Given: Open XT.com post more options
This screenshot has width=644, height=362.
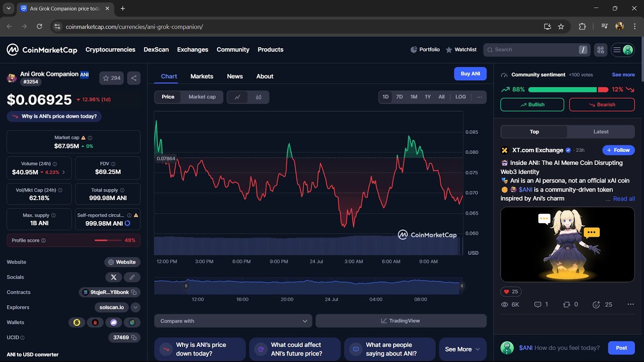Looking at the screenshot, I should coord(630,305).
